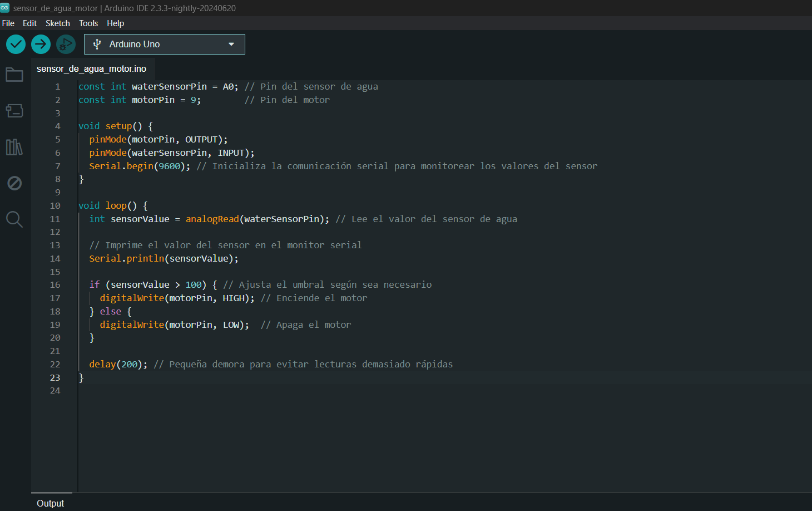The height and width of the screenshot is (511, 812).
Task: Click 'digitalWrite(motorPin, HIGH);' statement
Action: coord(177,298)
